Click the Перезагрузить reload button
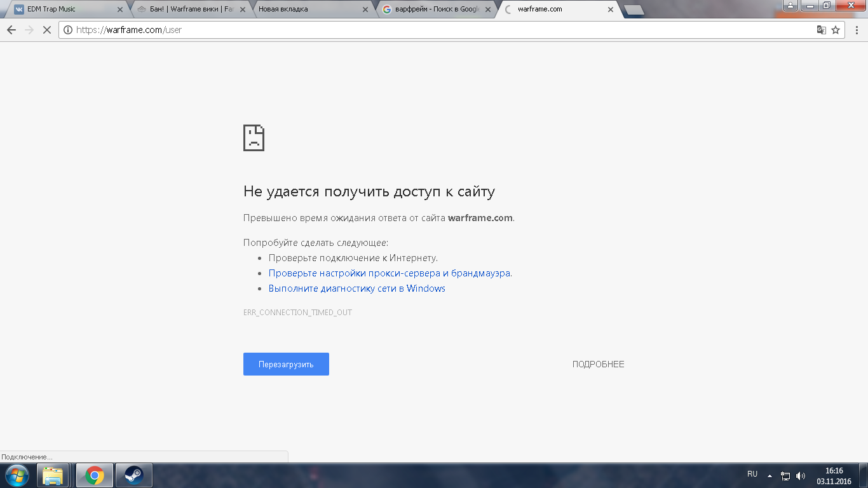Screen dimensions: 868x488 tap(286, 364)
